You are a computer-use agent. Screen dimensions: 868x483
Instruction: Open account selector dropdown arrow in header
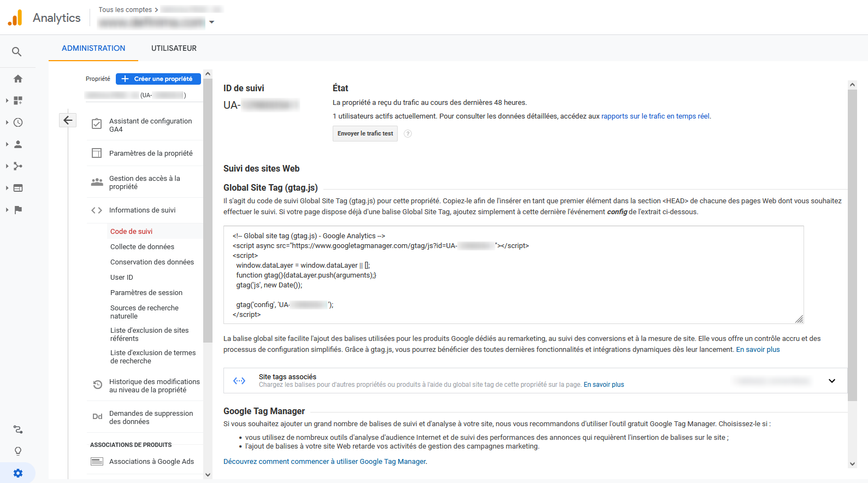coord(212,22)
